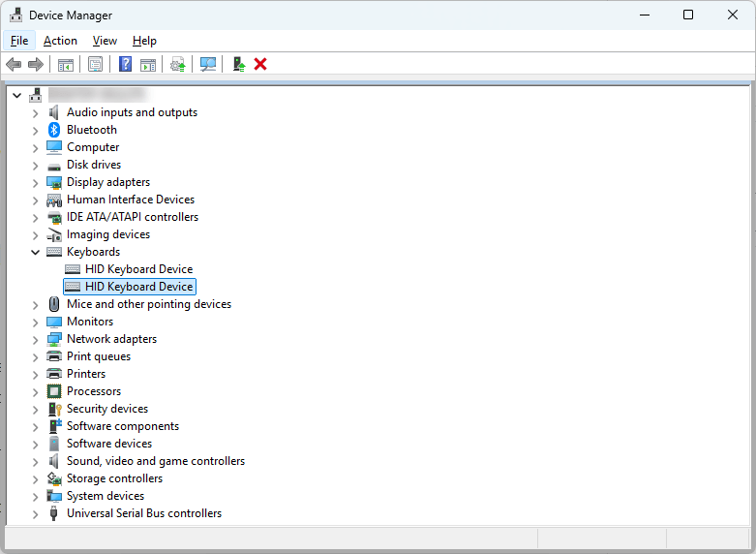Select Sound, video and game controllers
The image size is (756, 554).
tap(155, 461)
